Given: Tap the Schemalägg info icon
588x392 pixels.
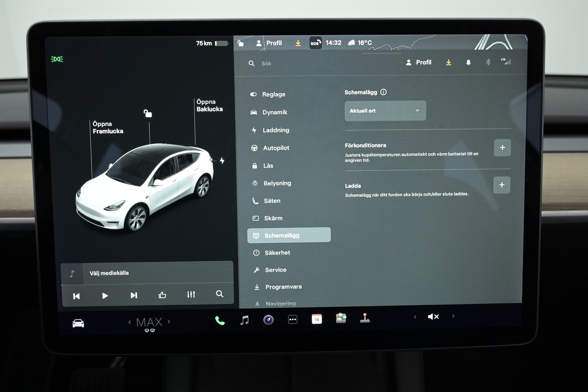Looking at the screenshot, I should 383,92.
